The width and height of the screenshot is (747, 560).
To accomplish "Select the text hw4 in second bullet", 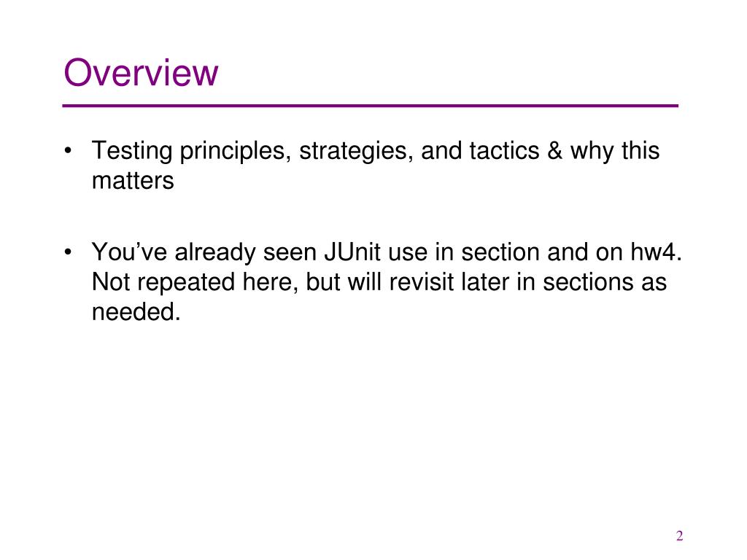I will [x=653, y=252].
